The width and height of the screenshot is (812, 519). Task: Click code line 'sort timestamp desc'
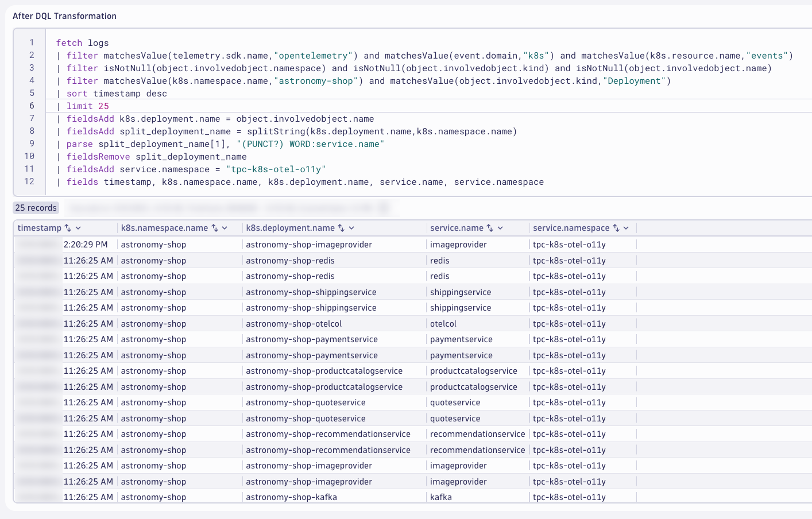pos(112,94)
